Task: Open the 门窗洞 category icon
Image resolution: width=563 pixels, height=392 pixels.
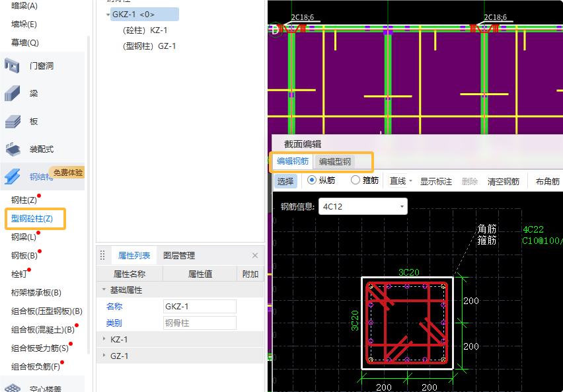Action: [x=12, y=65]
